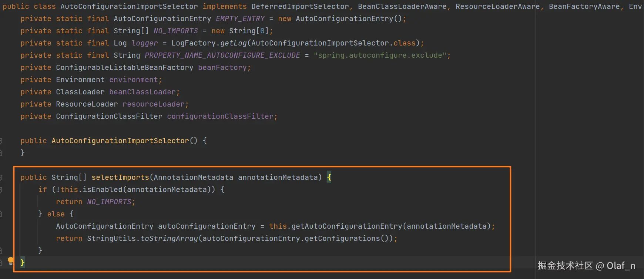The height and width of the screenshot is (279, 644).
Task: Click the lowercase environment field name
Action: coord(134,80)
